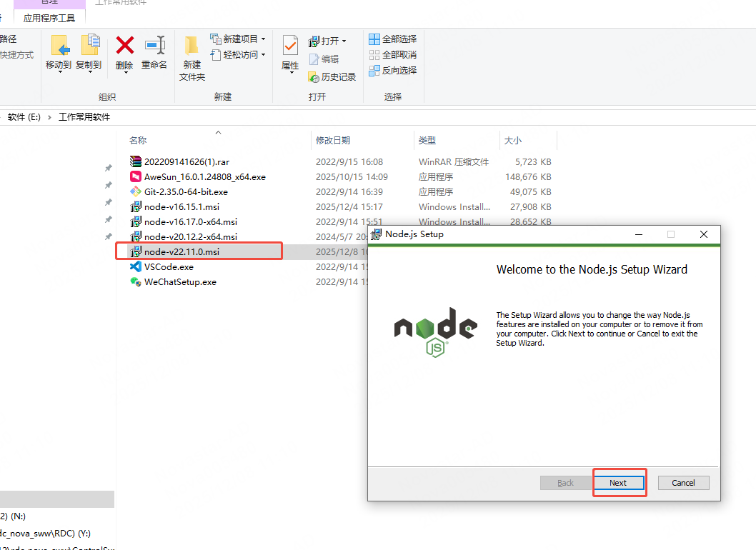This screenshot has height=550, width=756.
Task: Sort by the Type (类型) column header
Action: 427,140
